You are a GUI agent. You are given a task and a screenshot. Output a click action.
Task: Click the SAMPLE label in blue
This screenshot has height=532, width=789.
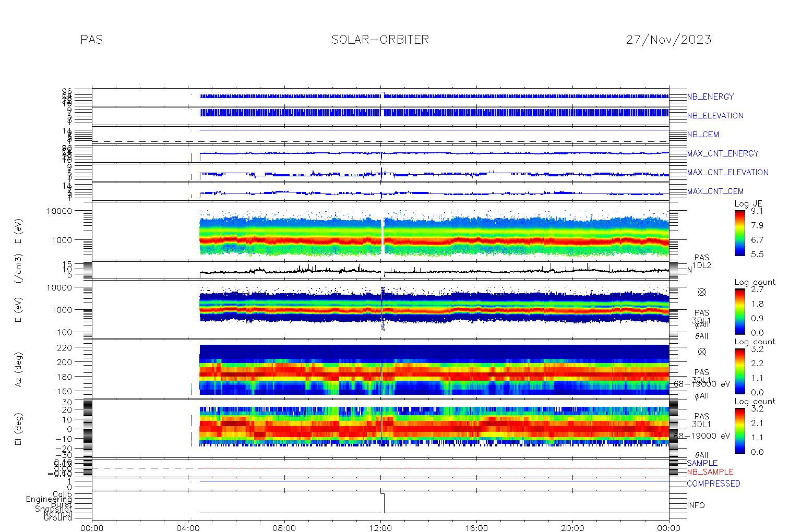702,463
